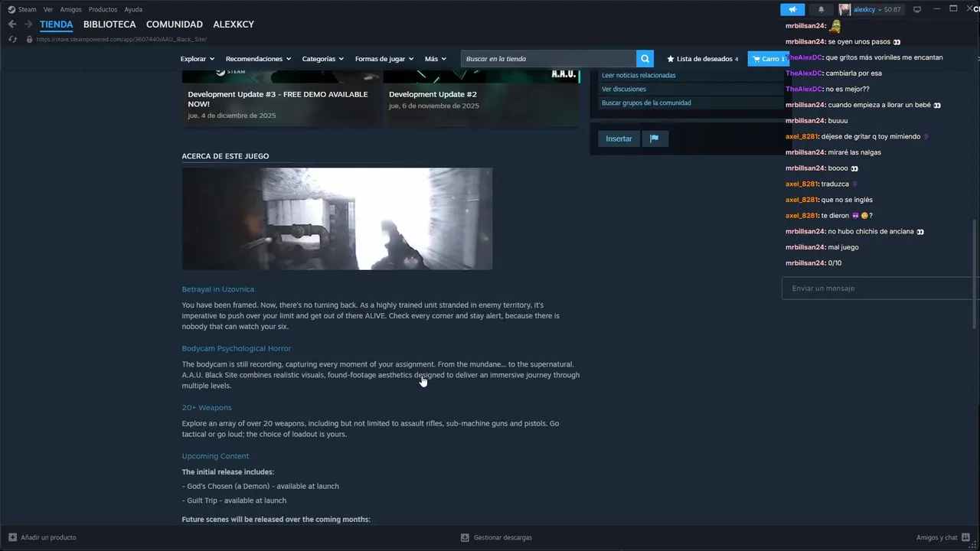
Task: Click the ACERCA DE ESTE JUEGO heading
Action: 225,156
